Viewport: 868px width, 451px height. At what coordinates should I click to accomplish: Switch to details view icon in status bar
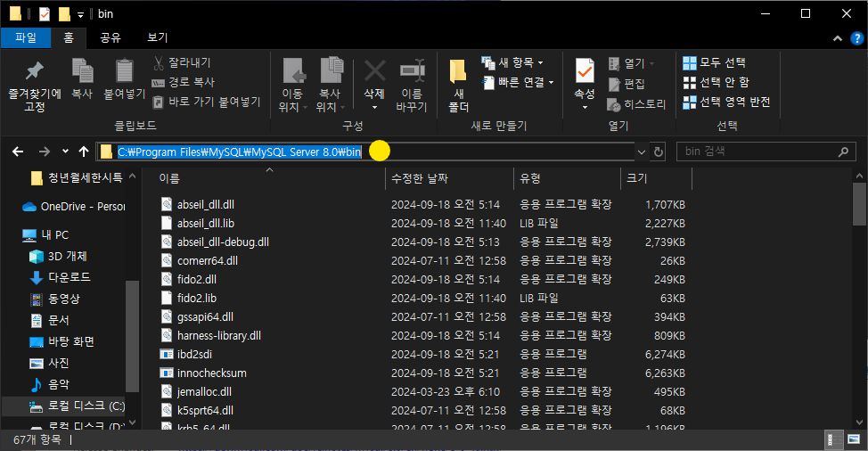tap(831, 440)
